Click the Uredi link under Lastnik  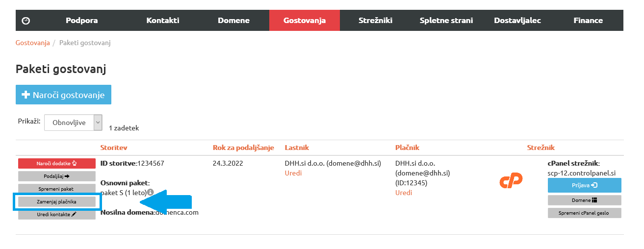[x=293, y=173]
